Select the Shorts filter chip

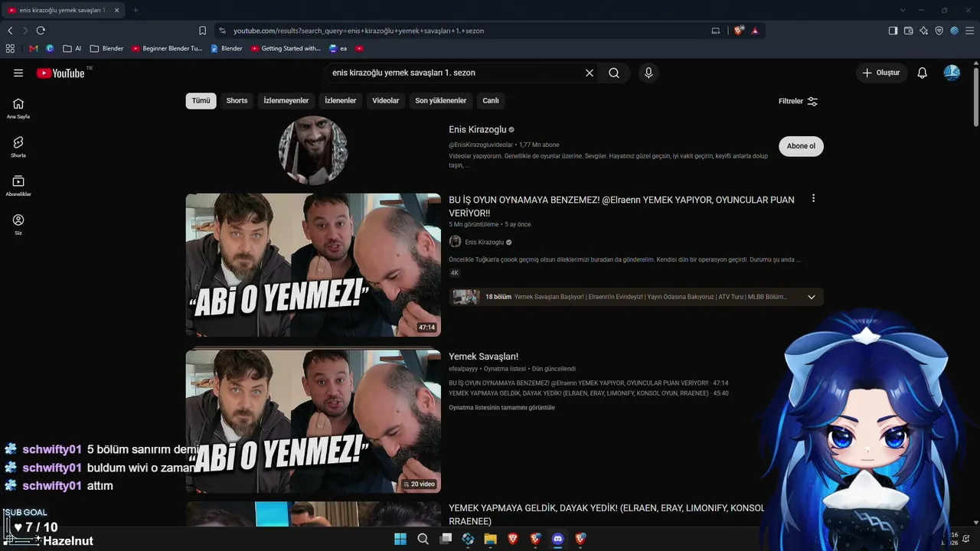coord(237,101)
